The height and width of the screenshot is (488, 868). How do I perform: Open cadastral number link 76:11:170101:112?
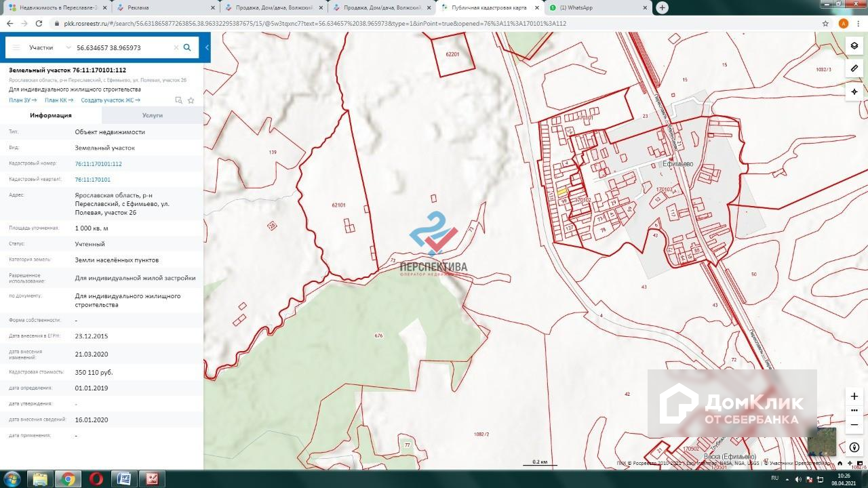tap(98, 164)
